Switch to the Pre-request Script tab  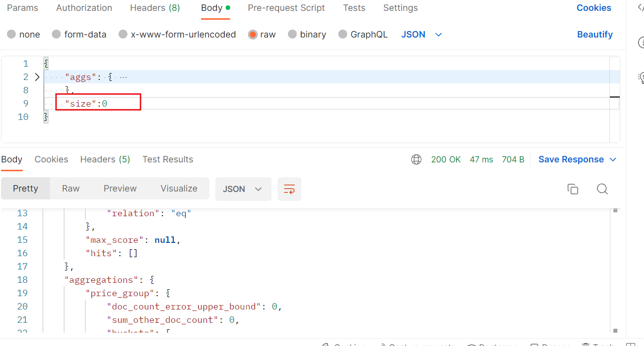pyautogui.click(x=286, y=8)
